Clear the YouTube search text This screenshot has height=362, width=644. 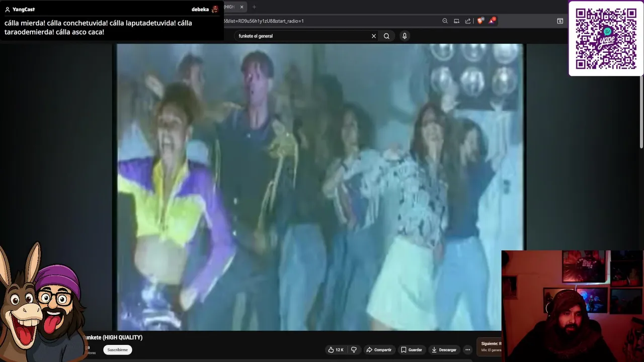point(374,36)
